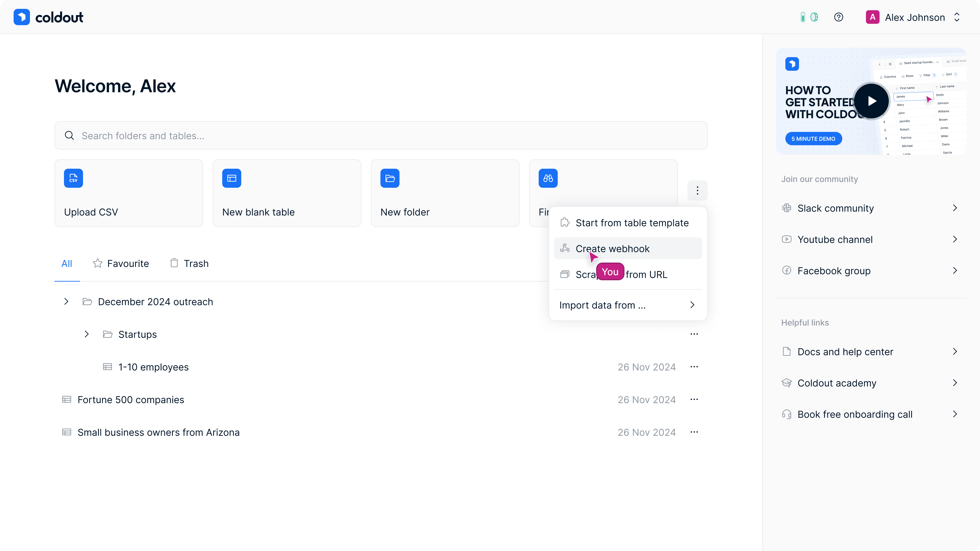Click the Helpful links heading

point(805,322)
